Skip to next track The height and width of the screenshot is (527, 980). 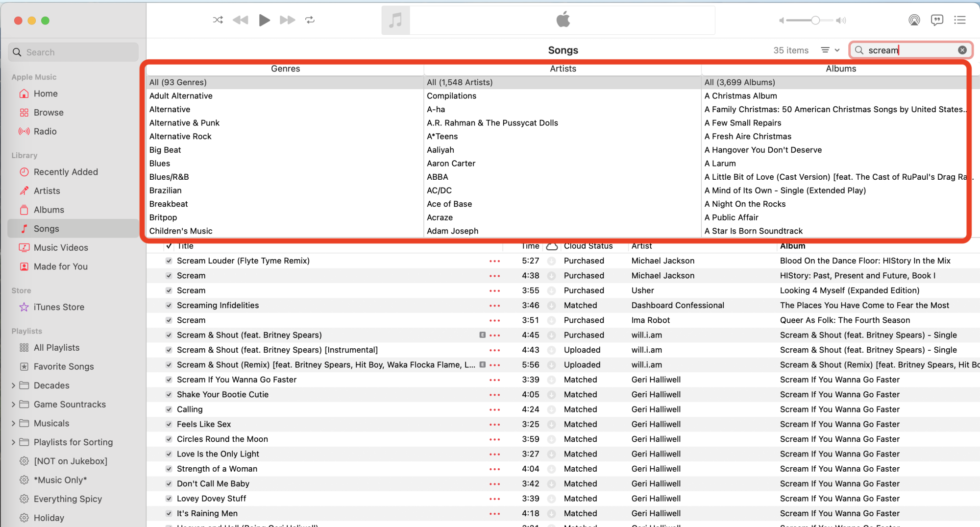288,20
